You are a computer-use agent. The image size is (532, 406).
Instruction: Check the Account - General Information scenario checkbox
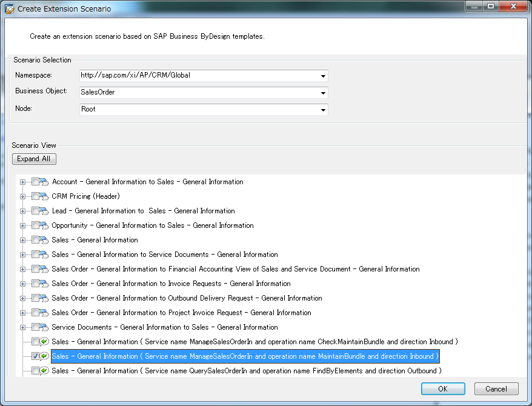35,182
